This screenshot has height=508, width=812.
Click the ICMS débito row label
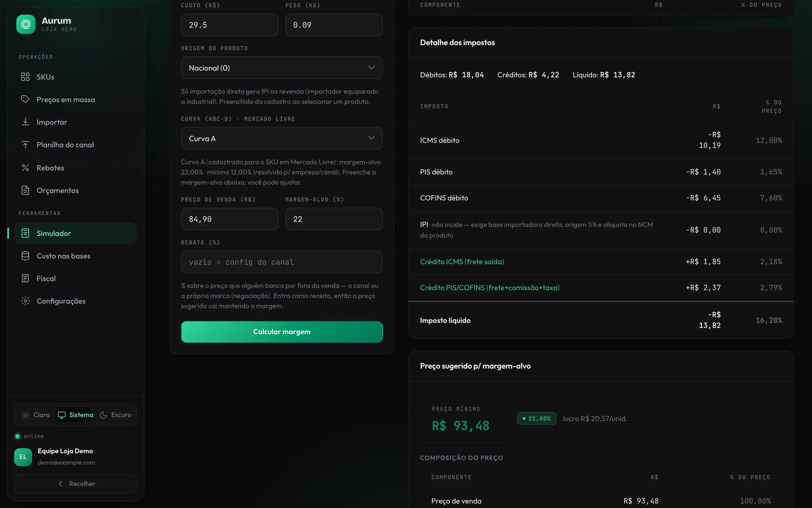[440, 141]
